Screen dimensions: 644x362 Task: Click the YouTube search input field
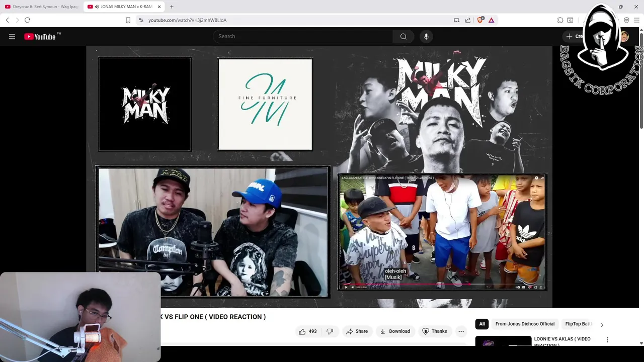[303, 36]
